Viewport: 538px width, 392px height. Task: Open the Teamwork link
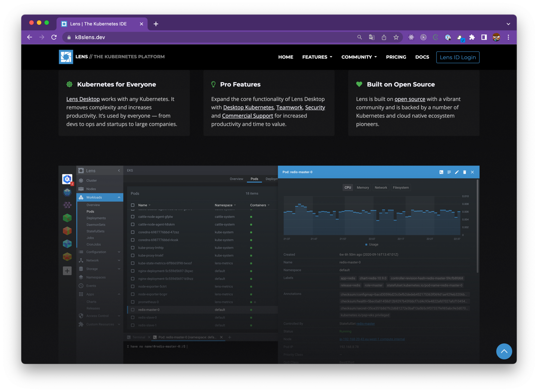pyautogui.click(x=289, y=107)
